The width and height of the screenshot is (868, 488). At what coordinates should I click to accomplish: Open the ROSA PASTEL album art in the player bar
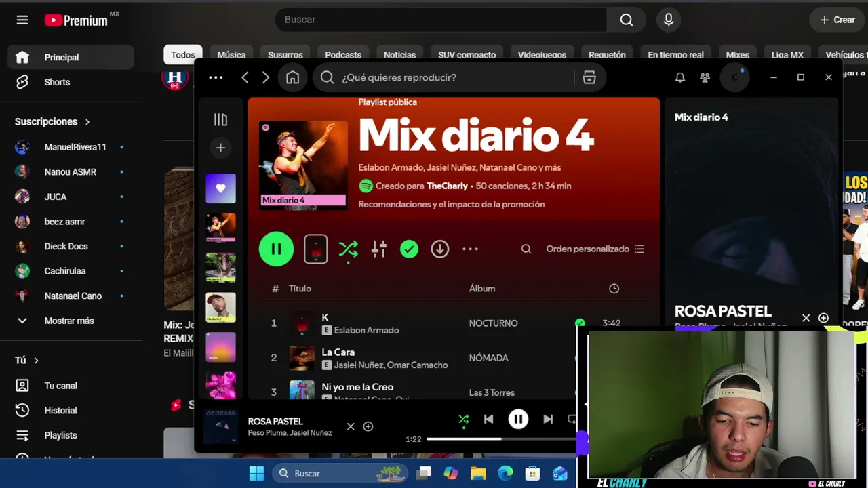(220, 426)
